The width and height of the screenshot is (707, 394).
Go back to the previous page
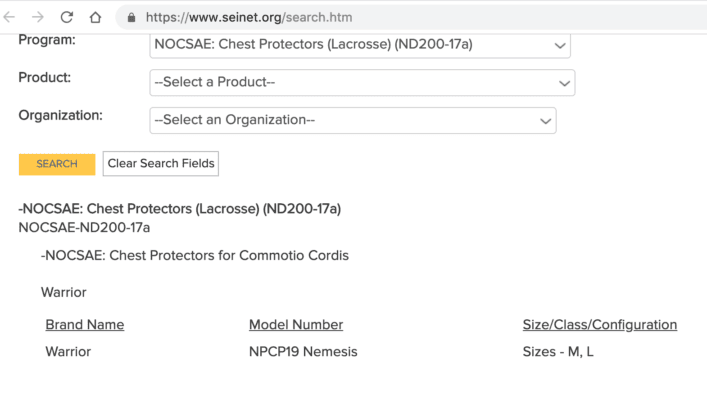coord(9,18)
